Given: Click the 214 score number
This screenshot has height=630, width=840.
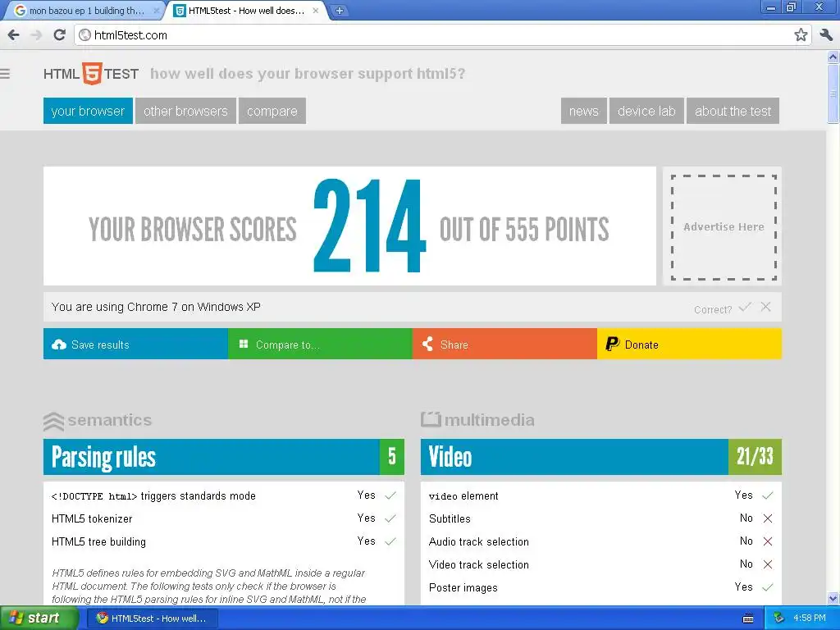Looking at the screenshot, I should 370,226.
